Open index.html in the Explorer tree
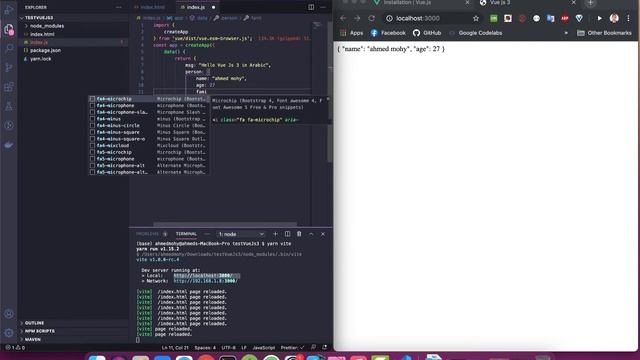 tap(42, 34)
